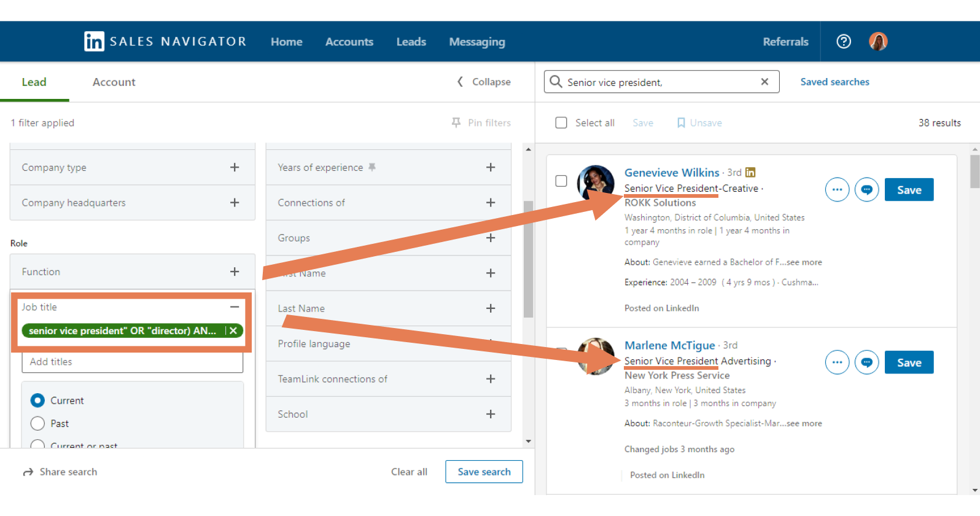Click the Senior vice president search field
This screenshot has height=516, width=980.
[x=661, y=82]
